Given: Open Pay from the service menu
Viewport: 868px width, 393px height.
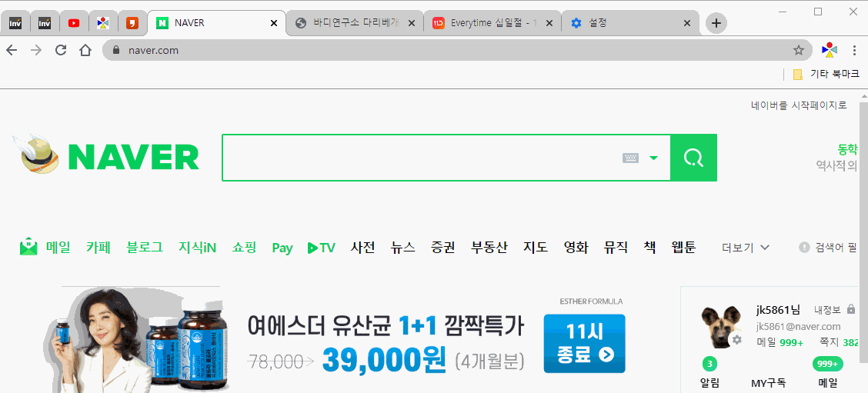Looking at the screenshot, I should (x=282, y=248).
